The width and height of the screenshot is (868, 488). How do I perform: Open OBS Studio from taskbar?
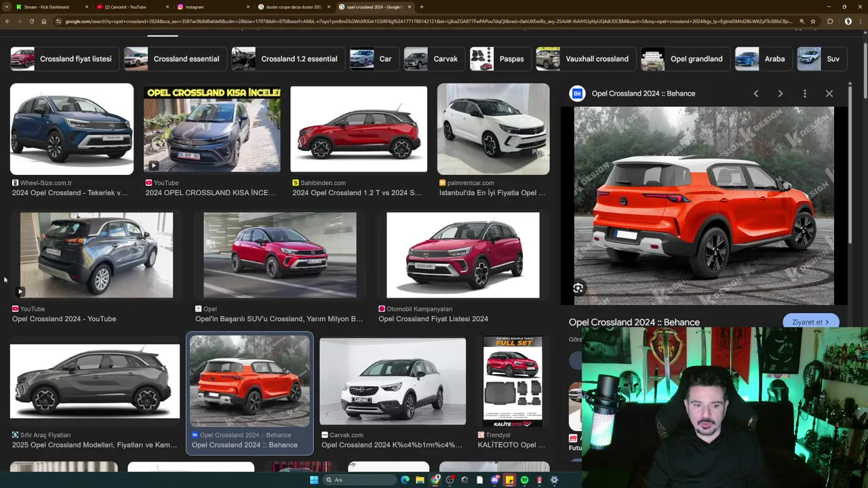pyautogui.click(x=450, y=480)
